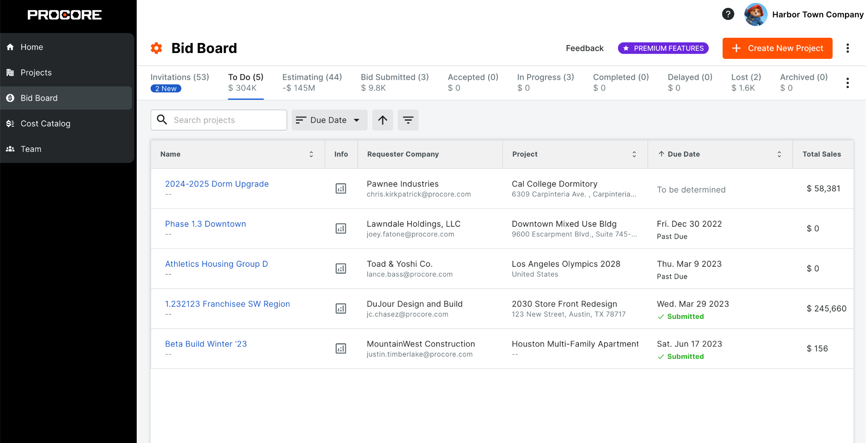Image resolution: width=868 pixels, height=443 pixels.
Task: Switch to the Estimating tab
Action: click(x=312, y=77)
